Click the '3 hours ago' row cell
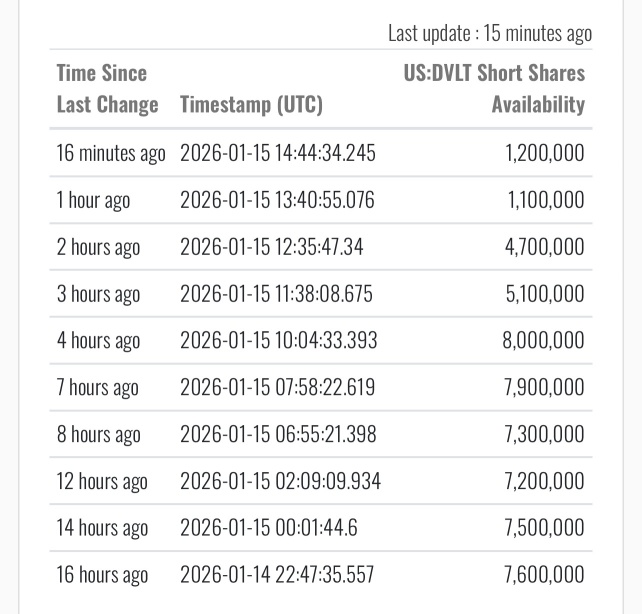Image resolution: width=642 pixels, height=614 pixels. (x=98, y=294)
